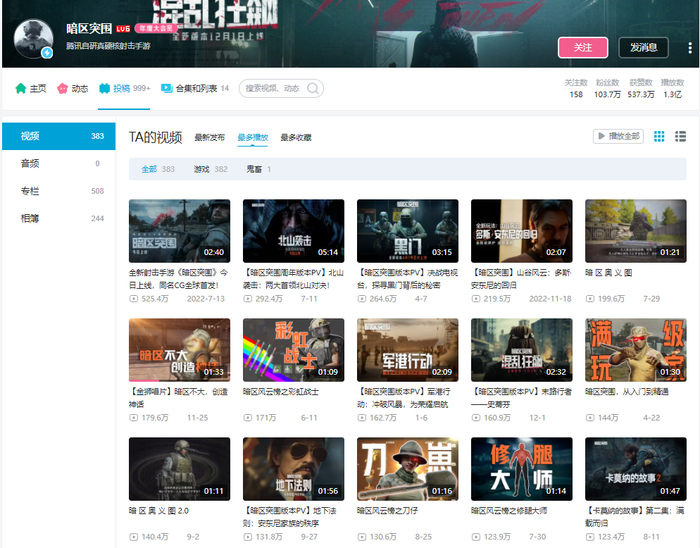Viewport: 700px width, 548px height.
Task: Click the 暗区突围 profile avatar
Action: pyautogui.click(x=33, y=39)
